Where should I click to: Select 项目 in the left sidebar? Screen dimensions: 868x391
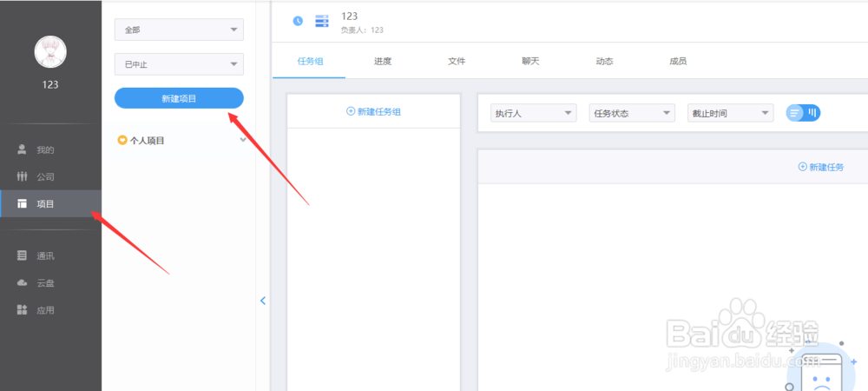tap(50, 204)
